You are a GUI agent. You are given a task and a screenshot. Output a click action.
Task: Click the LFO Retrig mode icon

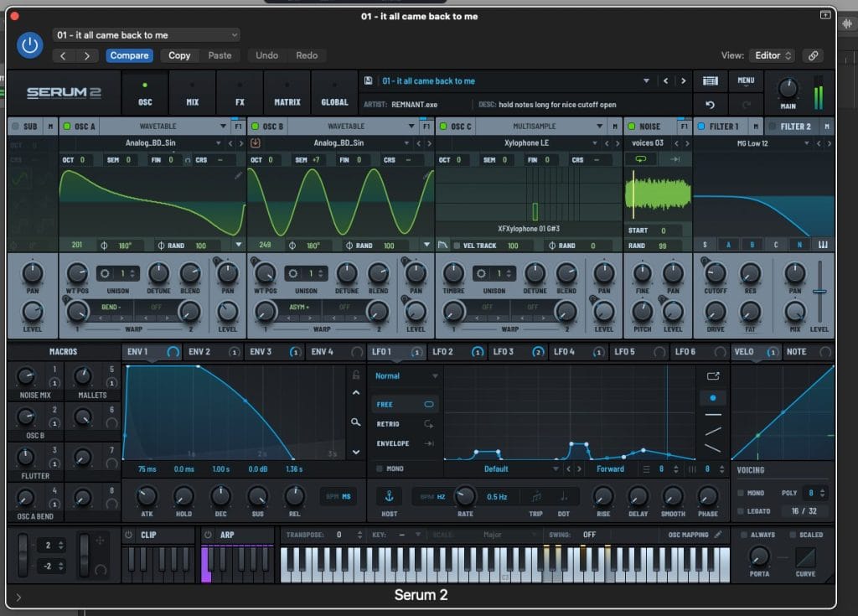coord(428,424)
